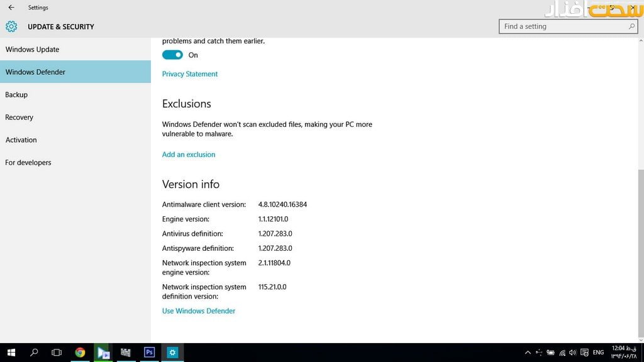Turn off the On toggle switch
The width and height of the screenshot is (644, 362).
coord(172,55)
